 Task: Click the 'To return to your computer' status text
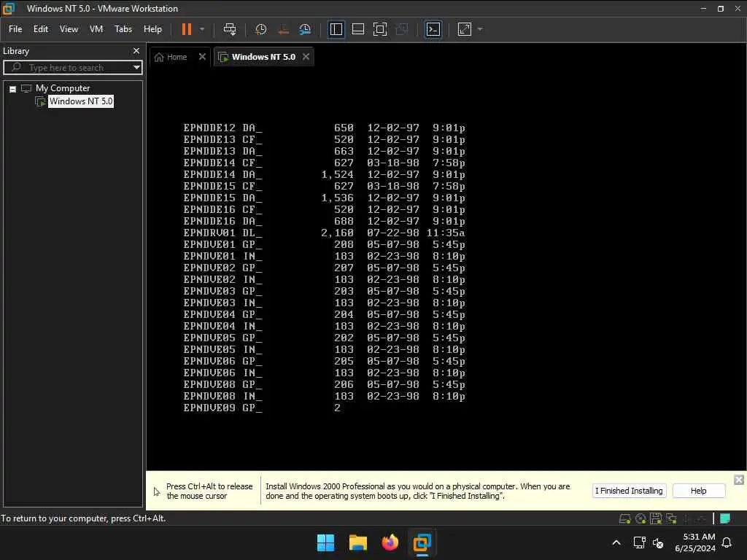pyautogui.click(x=83, y=518)
